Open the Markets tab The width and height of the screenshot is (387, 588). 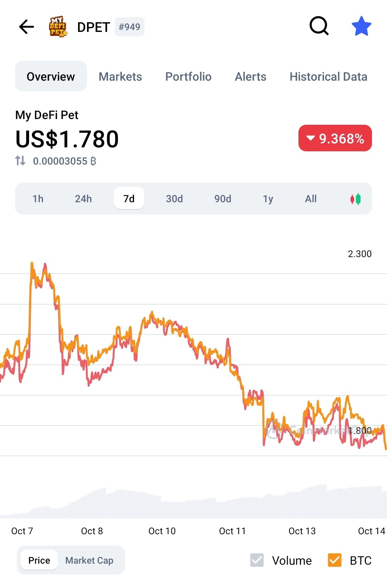point(120,76)
